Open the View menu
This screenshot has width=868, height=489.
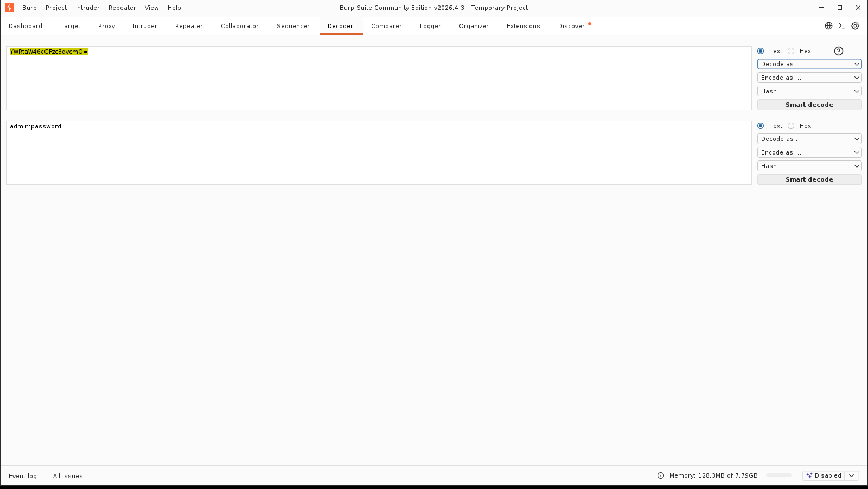[x=152, y=8]
